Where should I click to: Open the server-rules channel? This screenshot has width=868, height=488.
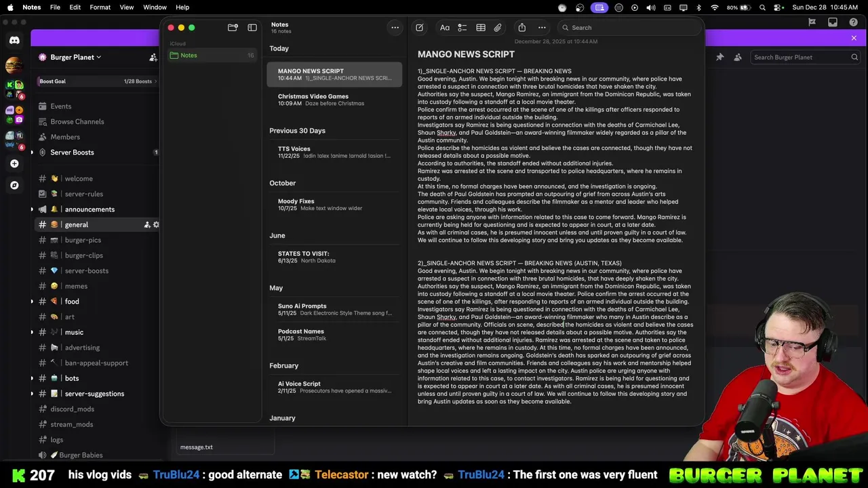pos(83,194)
